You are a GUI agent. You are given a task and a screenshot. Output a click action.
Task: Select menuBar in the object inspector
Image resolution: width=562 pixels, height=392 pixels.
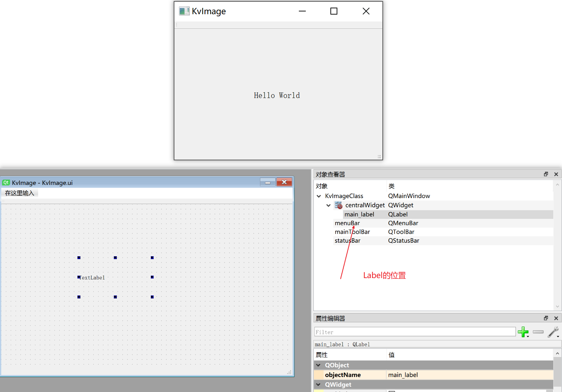[x=347, y=223]
